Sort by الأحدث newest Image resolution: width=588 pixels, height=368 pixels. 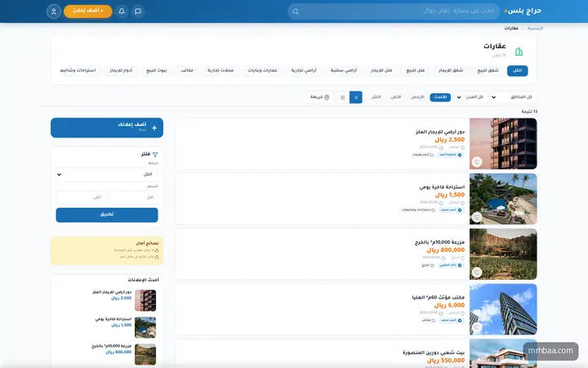point(440,97)
